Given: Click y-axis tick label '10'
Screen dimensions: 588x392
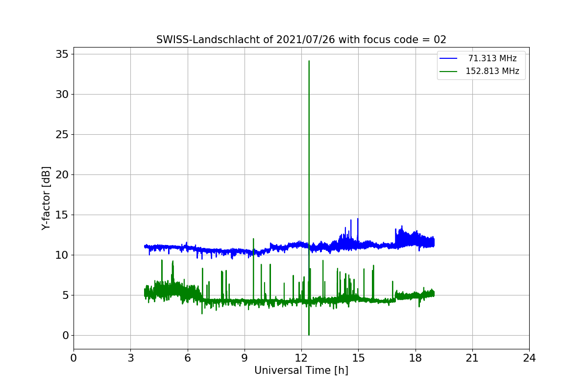Looking at the screenshot, I should (62, 255).
